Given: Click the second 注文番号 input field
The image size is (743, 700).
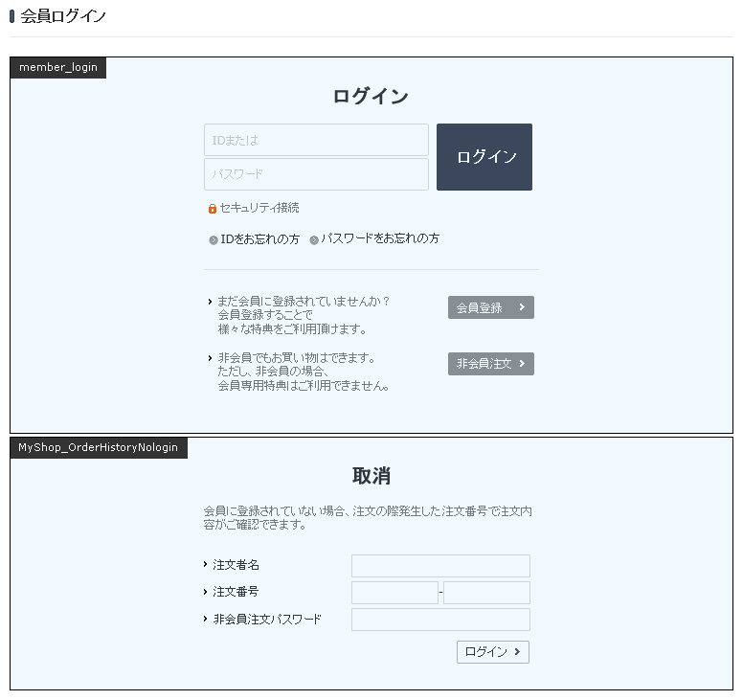Looking at the screenshot, I should tap(486, 593).
